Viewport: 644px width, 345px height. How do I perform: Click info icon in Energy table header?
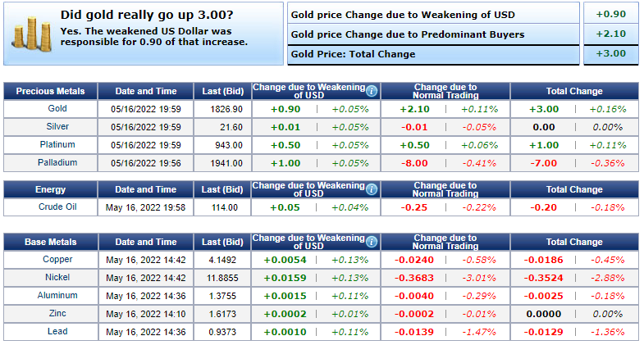[372, 189]
